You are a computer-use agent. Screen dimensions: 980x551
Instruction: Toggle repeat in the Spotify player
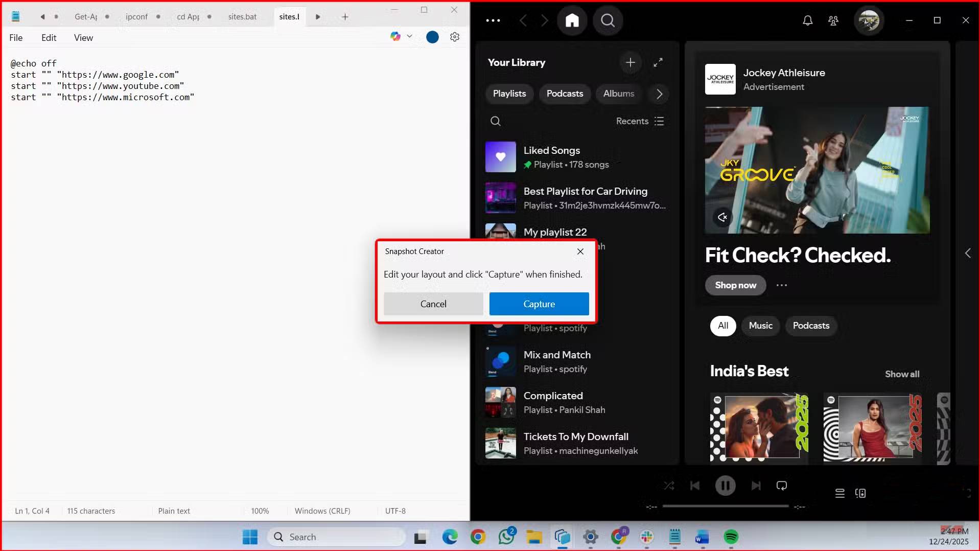click(x=781, y=486)
